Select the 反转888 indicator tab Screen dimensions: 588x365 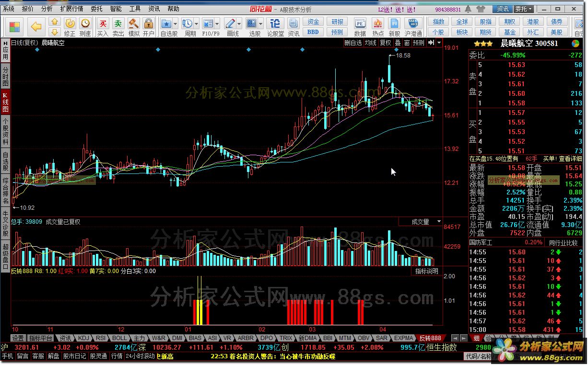pyautogui.click(x=430, y=338)
